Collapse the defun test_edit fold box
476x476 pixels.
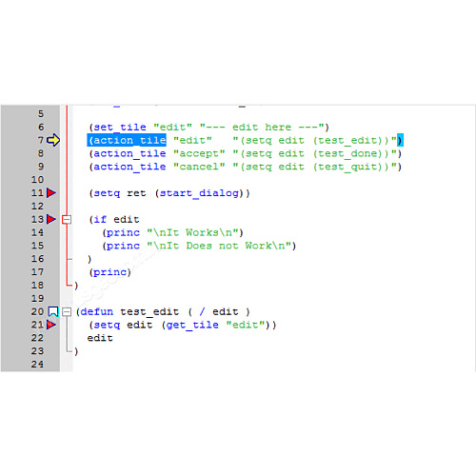click(x=67, y=312)
